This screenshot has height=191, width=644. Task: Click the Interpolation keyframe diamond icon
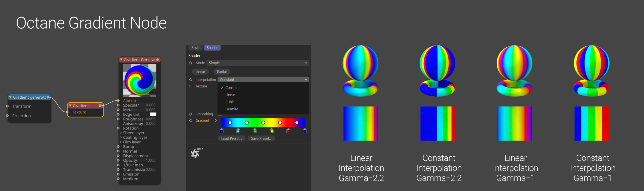click(191, 80)
